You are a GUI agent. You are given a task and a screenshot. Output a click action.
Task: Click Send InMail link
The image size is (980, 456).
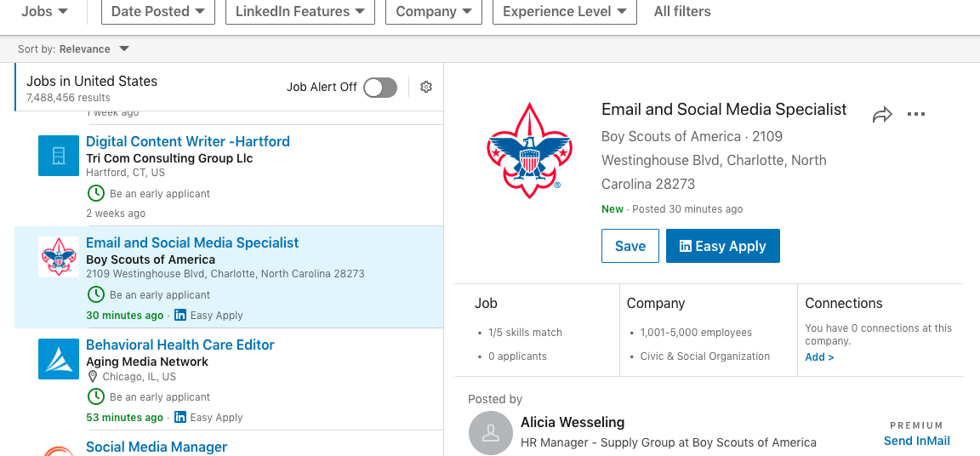pyautogui.click(x=916, y=441)
